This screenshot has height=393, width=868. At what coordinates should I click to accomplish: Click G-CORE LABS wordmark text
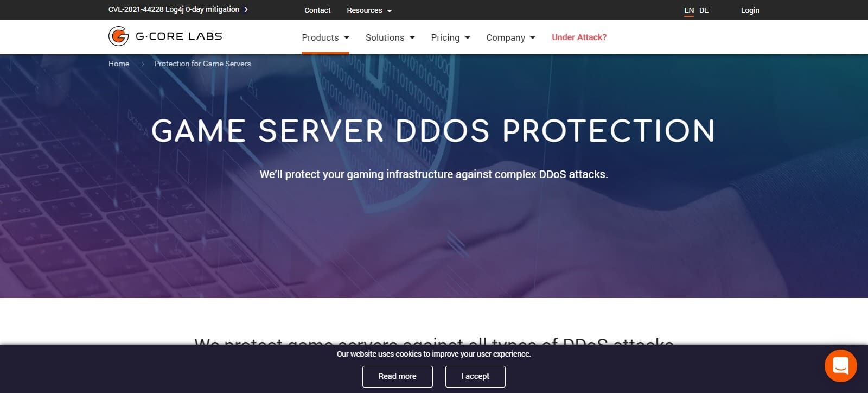point(179,36)
